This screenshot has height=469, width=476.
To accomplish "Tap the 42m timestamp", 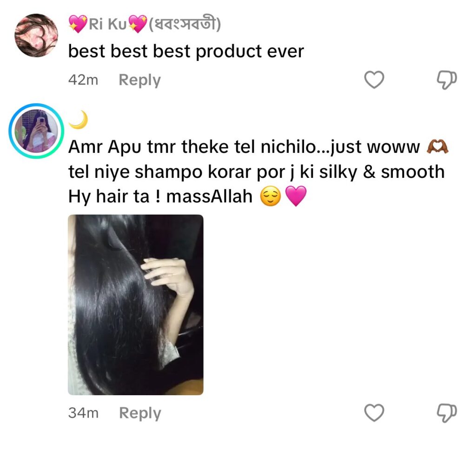I will (83, 80).
